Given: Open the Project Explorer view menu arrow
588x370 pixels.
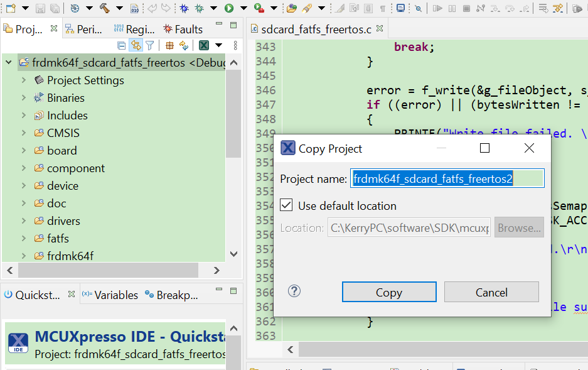Looking at the screenshot, I should (x=218, y=45).
